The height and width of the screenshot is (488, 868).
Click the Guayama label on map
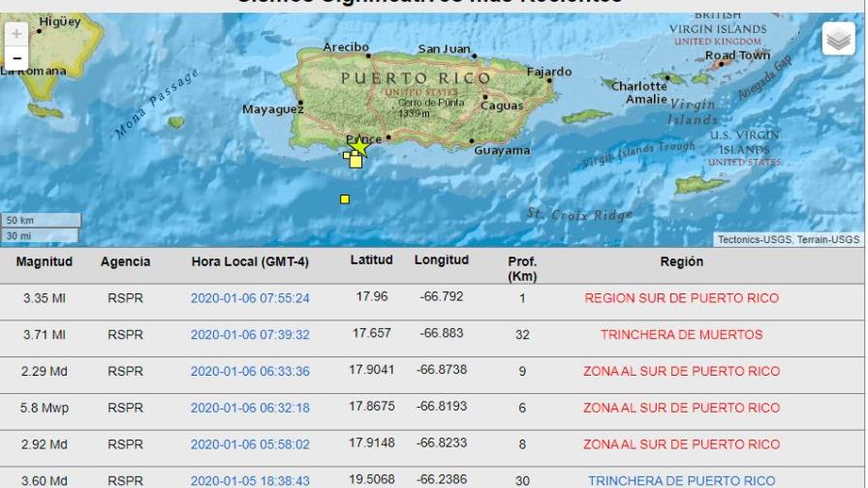click(x=502, y=150)
